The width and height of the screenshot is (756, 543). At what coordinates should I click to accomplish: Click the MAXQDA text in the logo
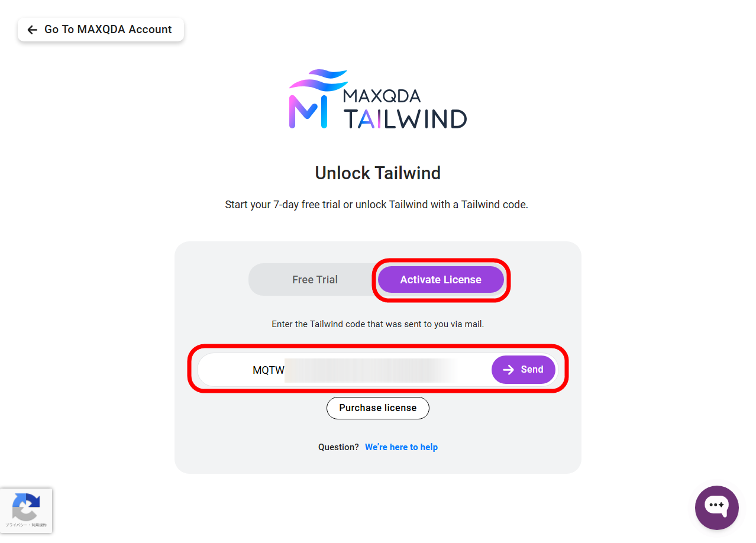382,96
